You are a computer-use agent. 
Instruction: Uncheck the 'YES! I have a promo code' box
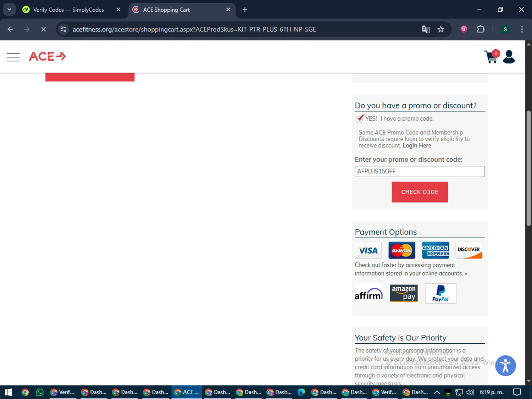(360, 118)
